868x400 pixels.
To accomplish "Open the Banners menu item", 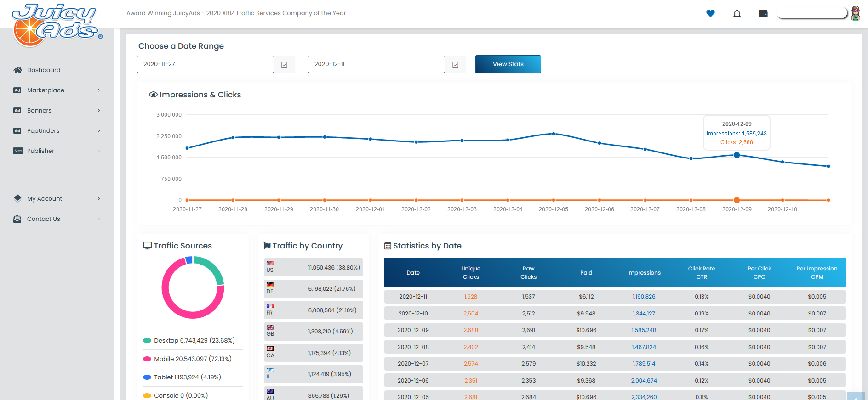I will point(39,111).
